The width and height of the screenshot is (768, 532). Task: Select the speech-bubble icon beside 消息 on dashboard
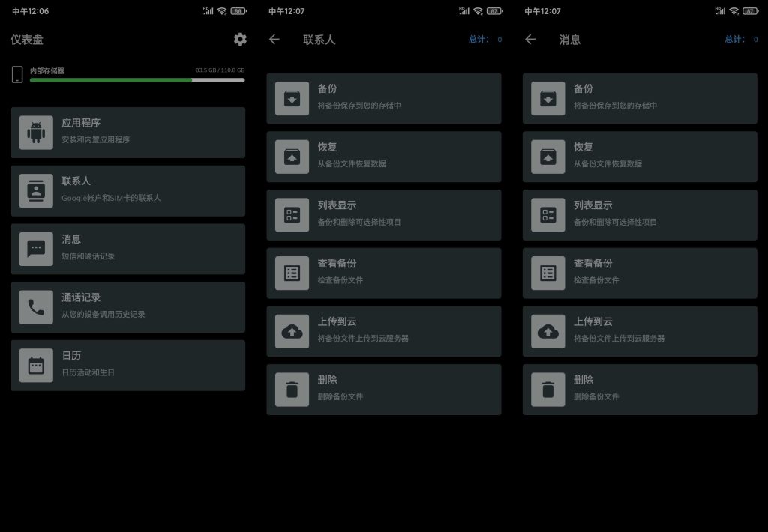coord(36,249)
